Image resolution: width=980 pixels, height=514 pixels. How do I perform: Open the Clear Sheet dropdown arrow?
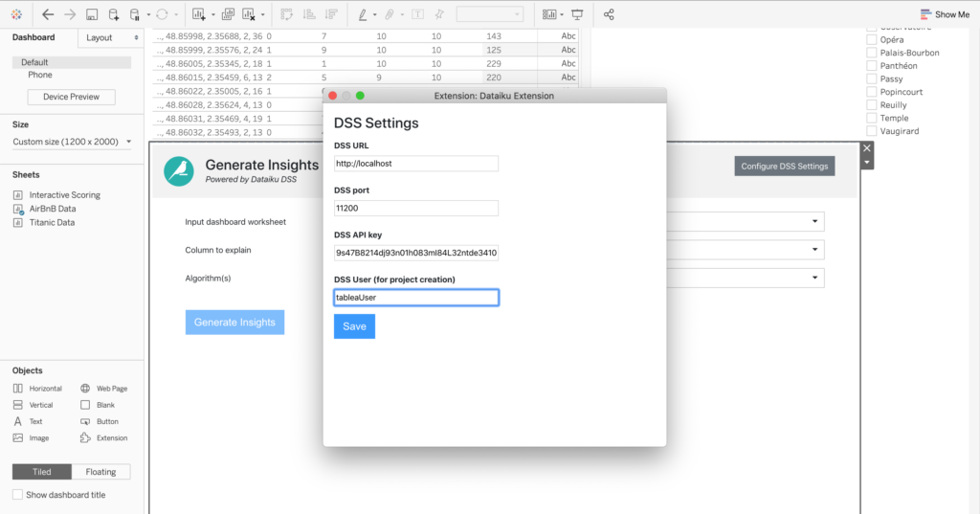[262, 14]
